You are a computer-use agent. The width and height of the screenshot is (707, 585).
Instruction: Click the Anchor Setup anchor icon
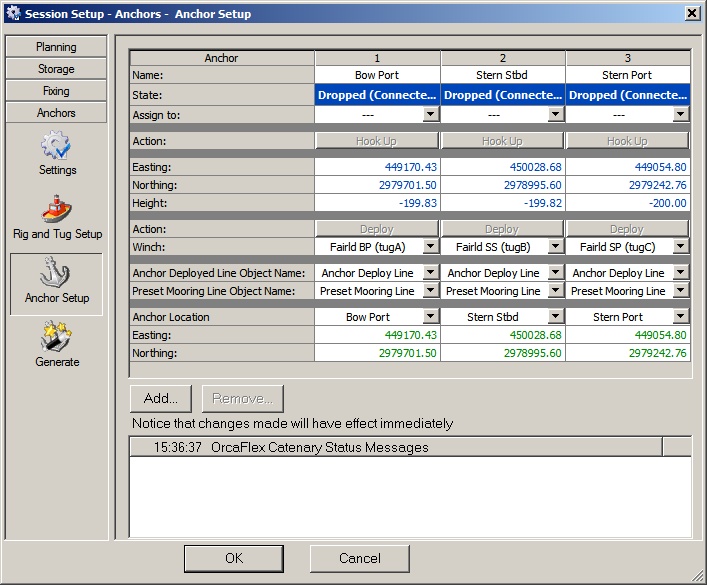pyautogui.click(x=57, y=273)
